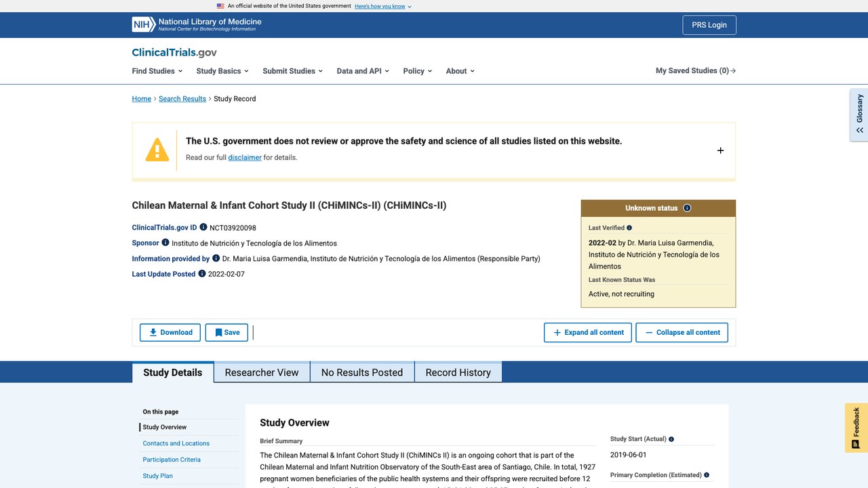868x488 pixels.
Task: Follow the Search Results breadcrumb link
Action: tap(182, 99)
